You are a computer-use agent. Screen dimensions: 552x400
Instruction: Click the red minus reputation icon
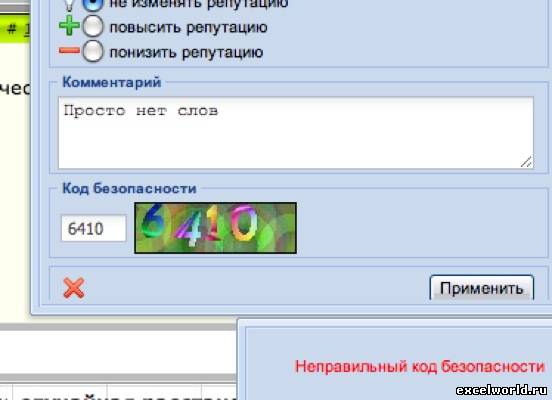69,51
